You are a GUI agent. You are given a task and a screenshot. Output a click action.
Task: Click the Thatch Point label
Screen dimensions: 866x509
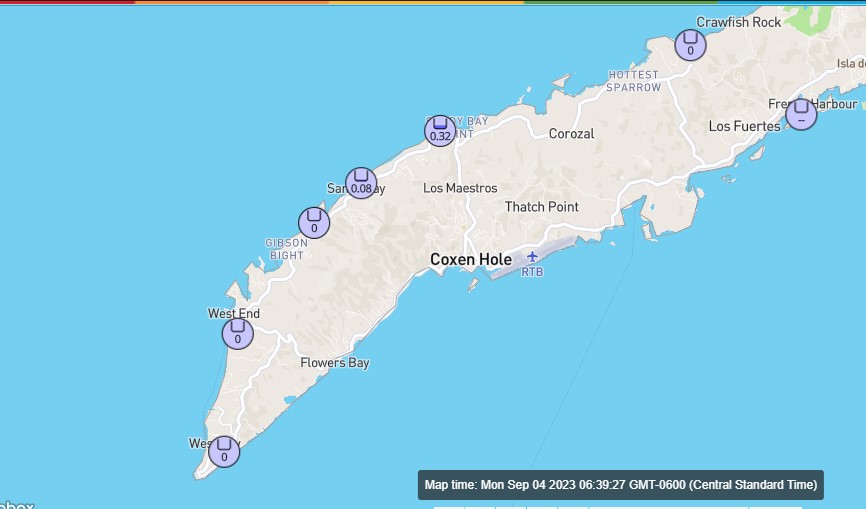[541, 206]
